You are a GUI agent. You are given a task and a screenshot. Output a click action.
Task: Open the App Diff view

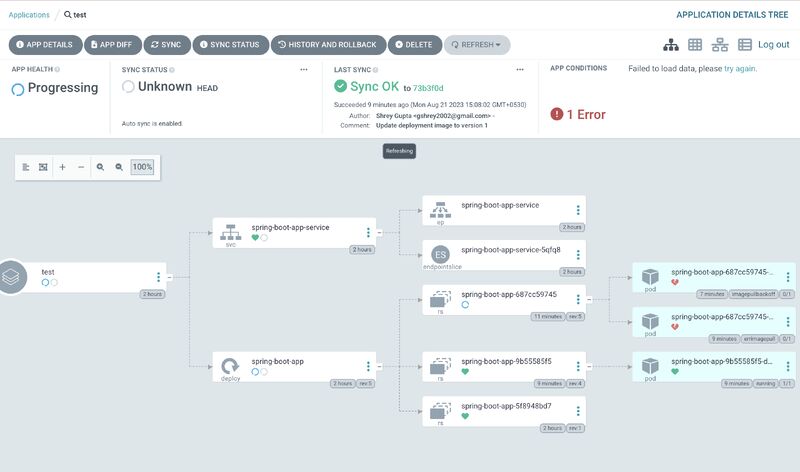click(x=112, y=45)
